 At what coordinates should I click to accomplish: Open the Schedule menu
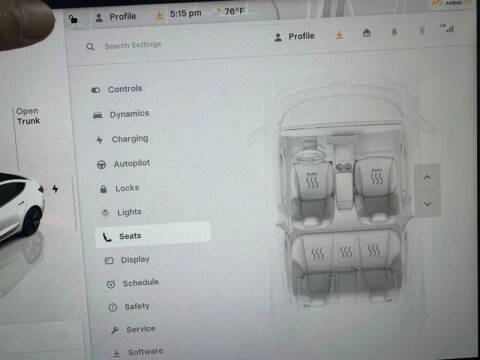point(133,283)
